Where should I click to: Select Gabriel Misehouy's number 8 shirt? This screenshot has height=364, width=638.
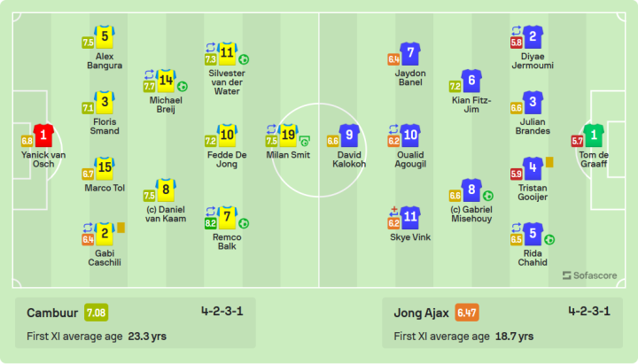(472, 190)
